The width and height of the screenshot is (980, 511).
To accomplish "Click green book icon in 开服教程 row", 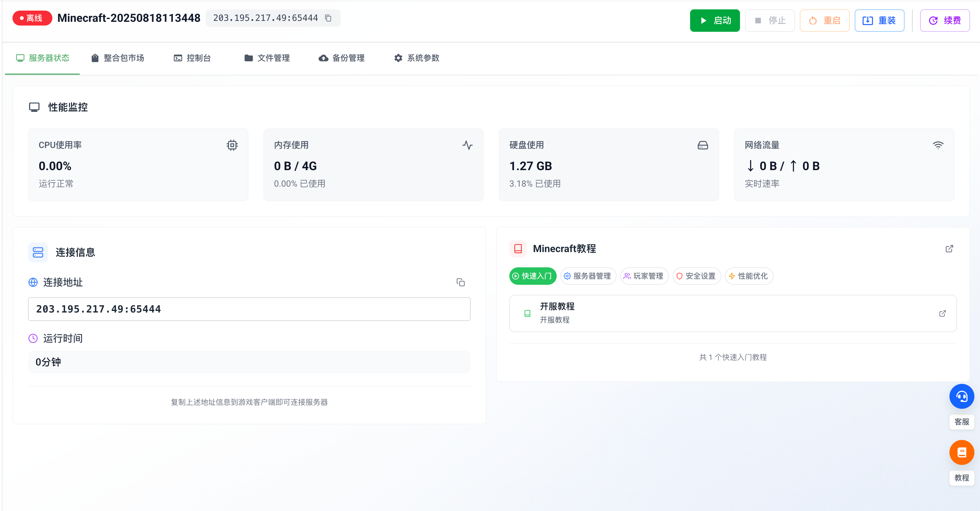I will pyautogui.click(x=527, y=313).
